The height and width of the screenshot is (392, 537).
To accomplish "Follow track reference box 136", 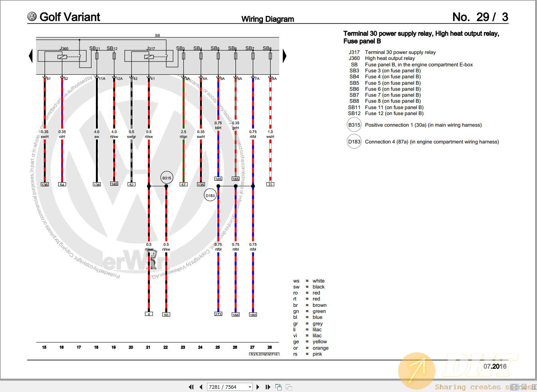I will 45,185.
